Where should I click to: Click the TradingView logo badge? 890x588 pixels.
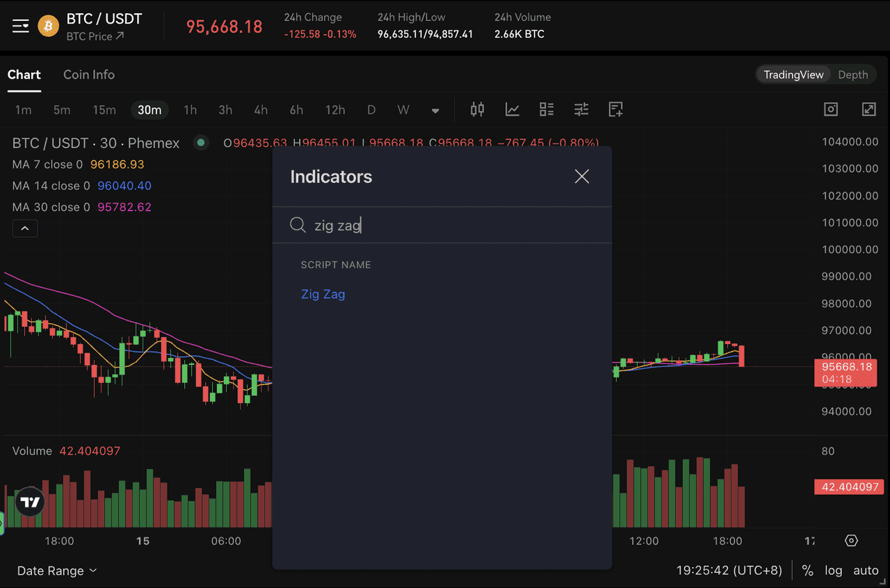click(x=29, y=502)
